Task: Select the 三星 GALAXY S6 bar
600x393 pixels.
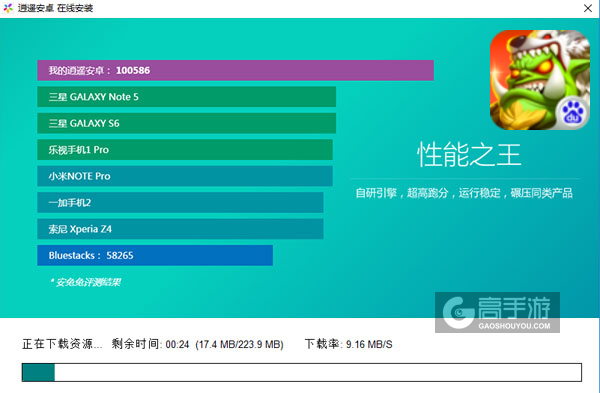Action: 187,123
